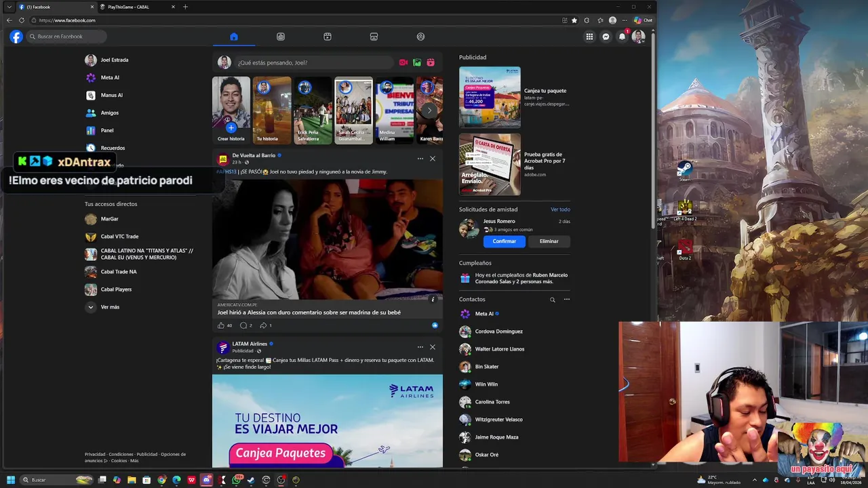Open new browser tab plus button
Viewport: 868px width, 488px height.
pos(185,7)
